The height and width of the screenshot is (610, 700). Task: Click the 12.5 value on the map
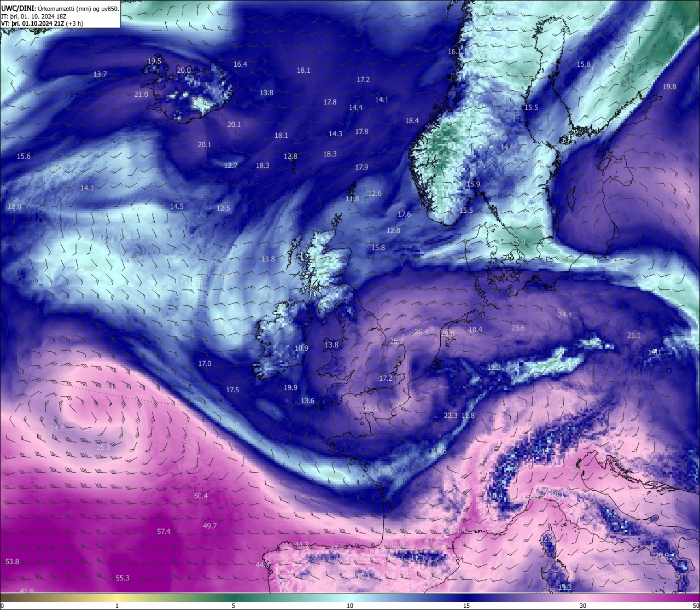coord(223,208)
